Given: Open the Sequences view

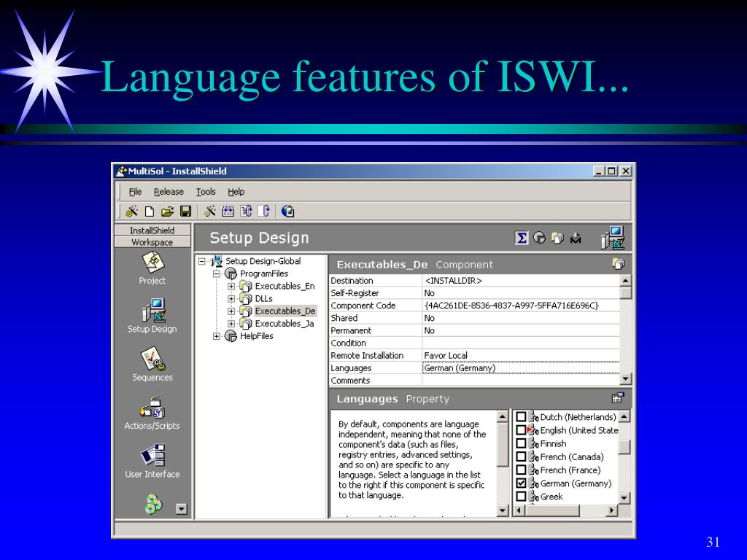Looking at the screenshot, I should pos(152,365).
